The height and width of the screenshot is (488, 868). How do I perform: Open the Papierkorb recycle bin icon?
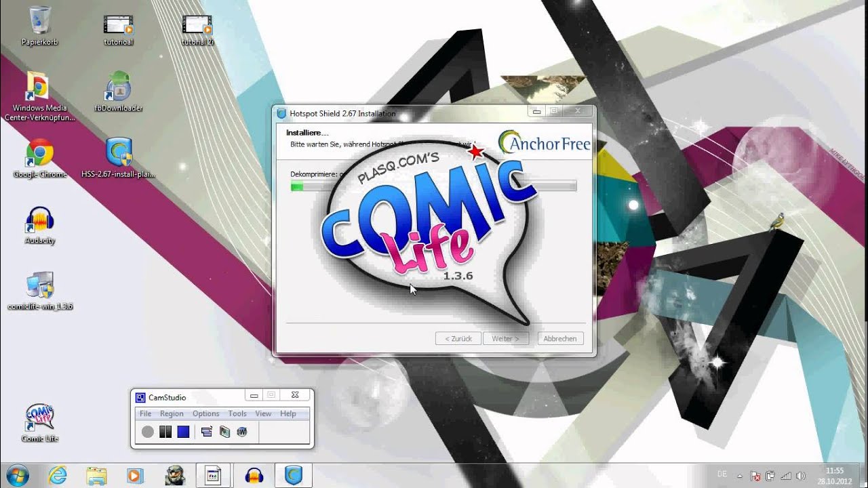click(x=39, y=26)
